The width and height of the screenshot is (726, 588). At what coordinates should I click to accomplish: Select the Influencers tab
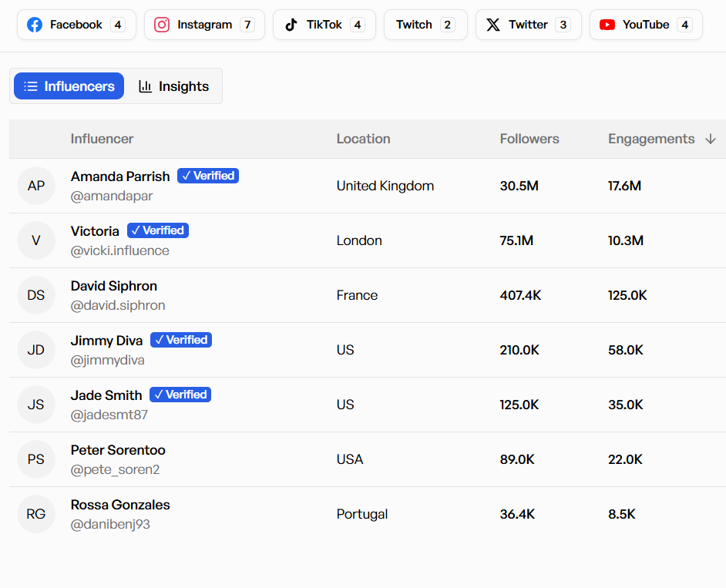[69, 86]
